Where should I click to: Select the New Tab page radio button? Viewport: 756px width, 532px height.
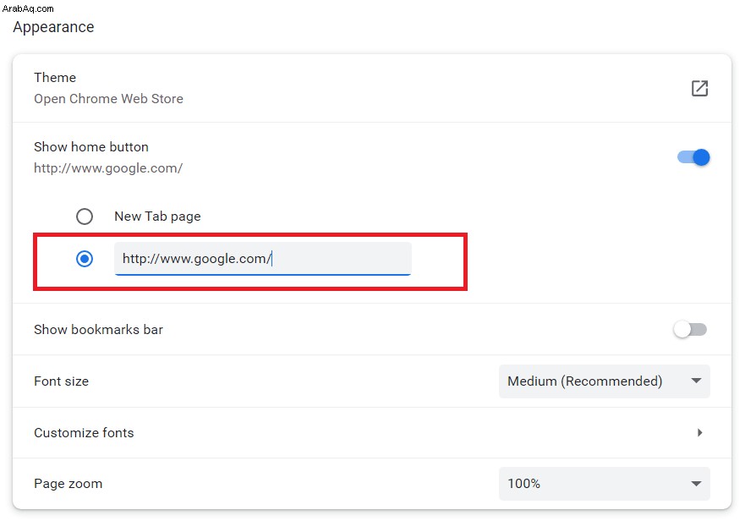coord(85,216)
